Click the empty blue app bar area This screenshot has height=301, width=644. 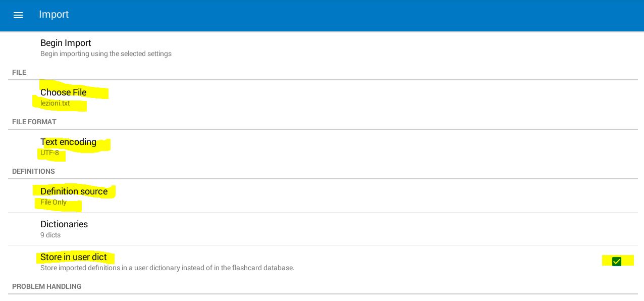[353, 15]
